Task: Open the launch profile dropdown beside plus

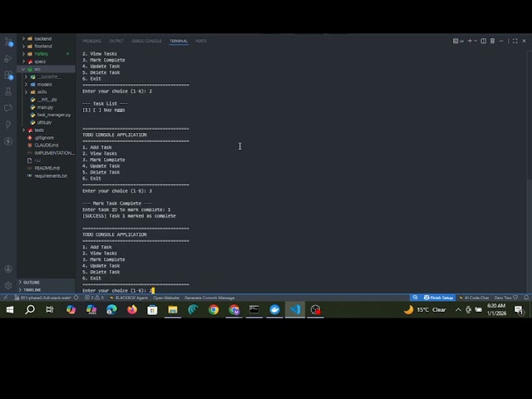Action: pos(475,41)
